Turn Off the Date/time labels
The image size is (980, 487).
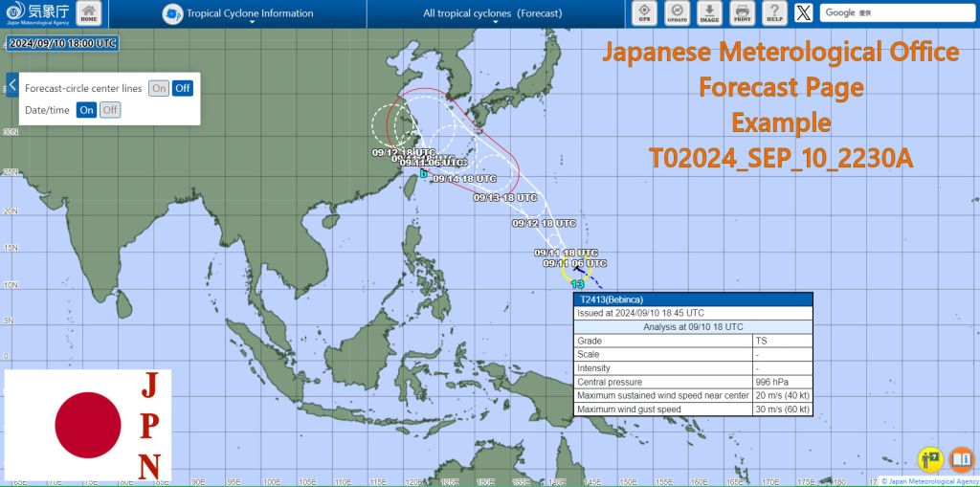[x=110, y=110]
